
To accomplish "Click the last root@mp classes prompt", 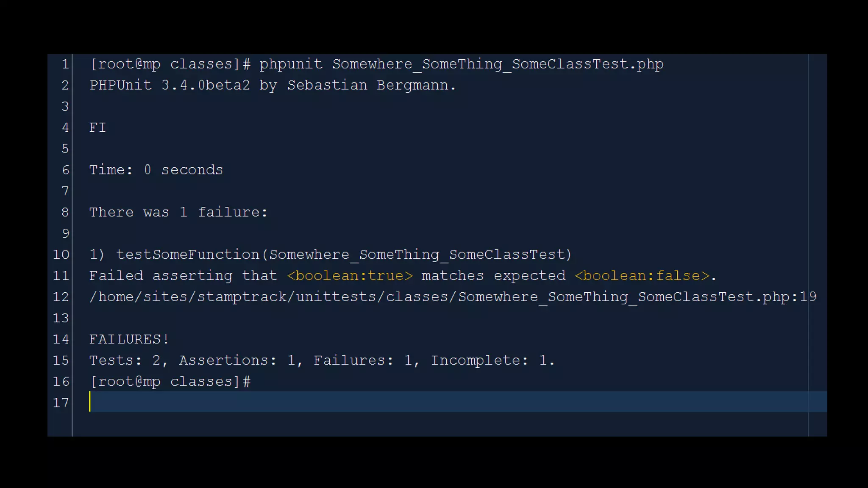I will tap(170, 382).
